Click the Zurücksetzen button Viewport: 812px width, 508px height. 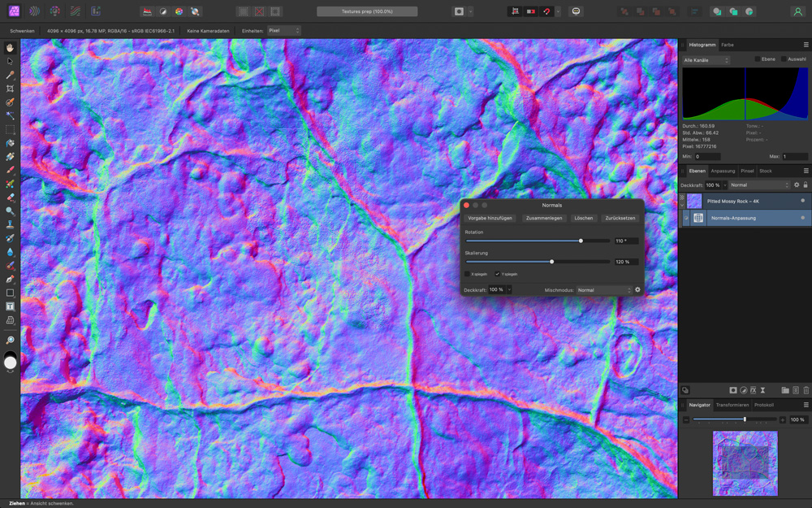tap(620, 218)
